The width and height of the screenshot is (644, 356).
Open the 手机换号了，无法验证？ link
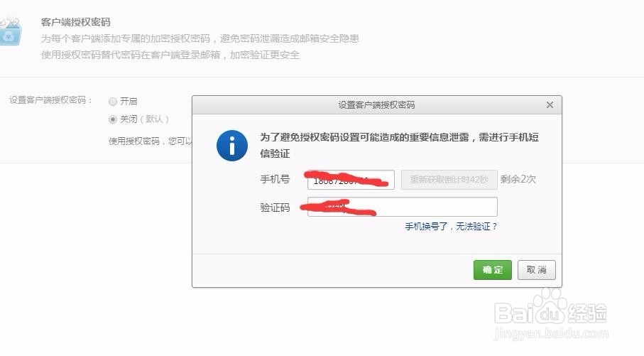451,227
